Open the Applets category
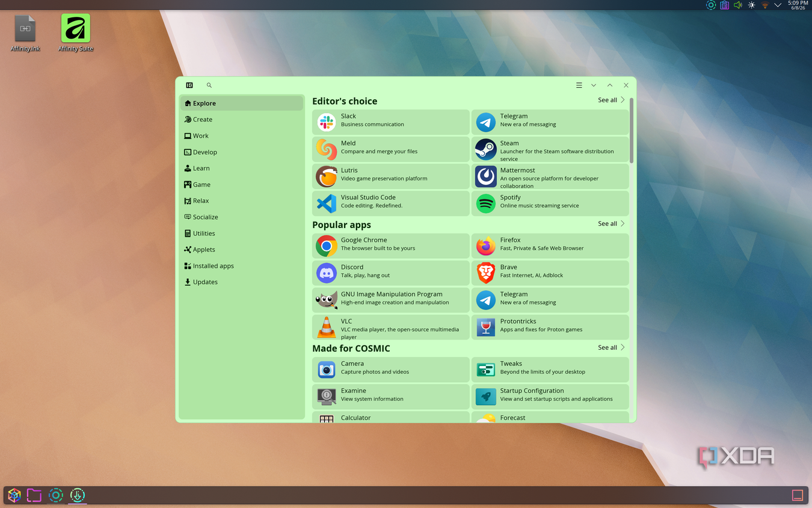This screenshot has height=508, width=812. point(241,249)
